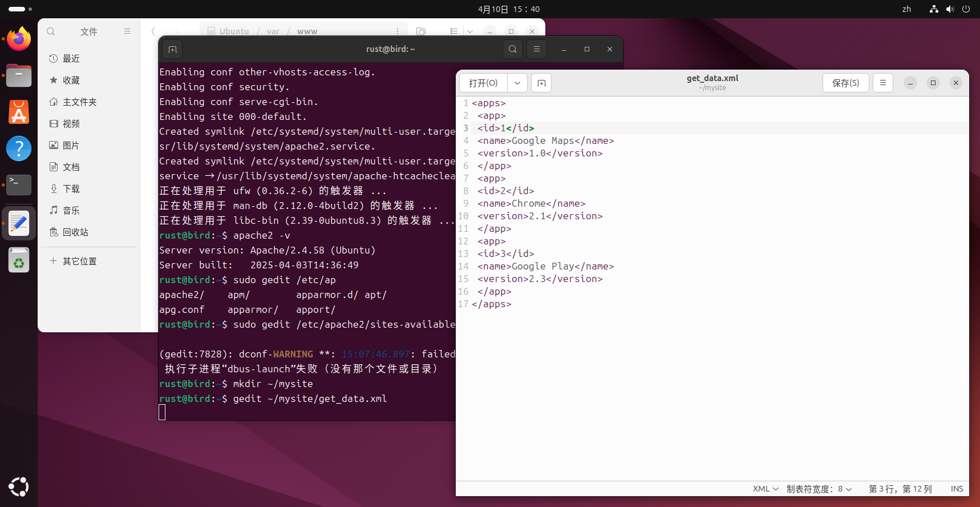980x507 pixels.
Task: Open the terminal hamburger menu
Action: click(x=537, y=49)
